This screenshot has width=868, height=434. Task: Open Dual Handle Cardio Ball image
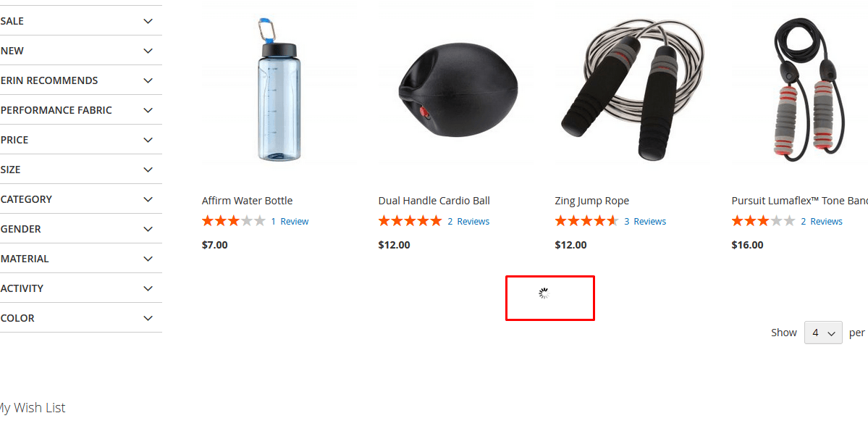(455, 88)
